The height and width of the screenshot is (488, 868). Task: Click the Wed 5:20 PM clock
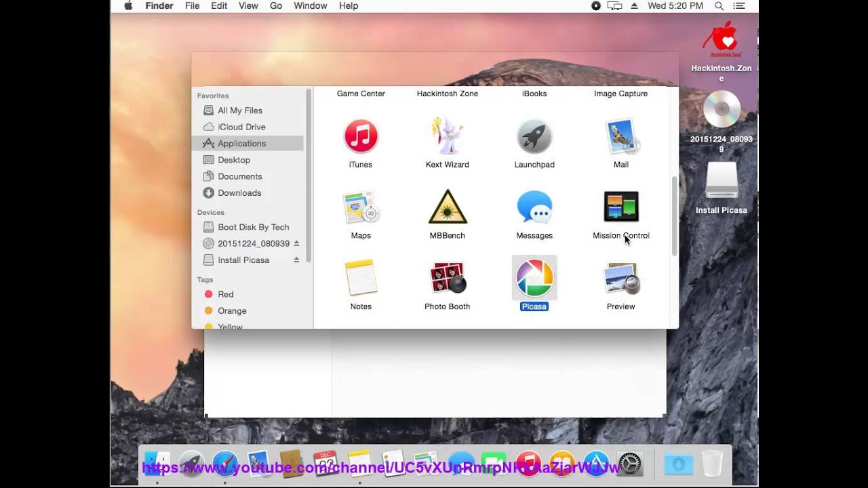(x=675, y=5)
